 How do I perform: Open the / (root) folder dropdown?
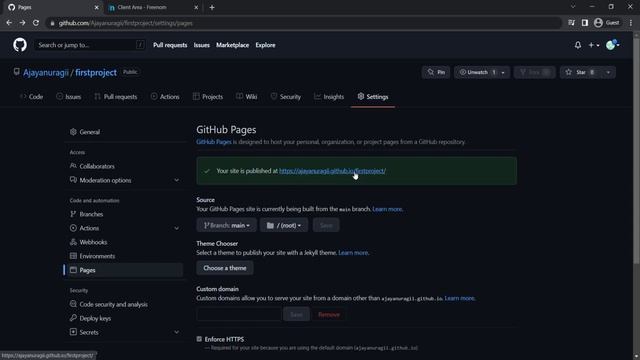coord(284,225)
